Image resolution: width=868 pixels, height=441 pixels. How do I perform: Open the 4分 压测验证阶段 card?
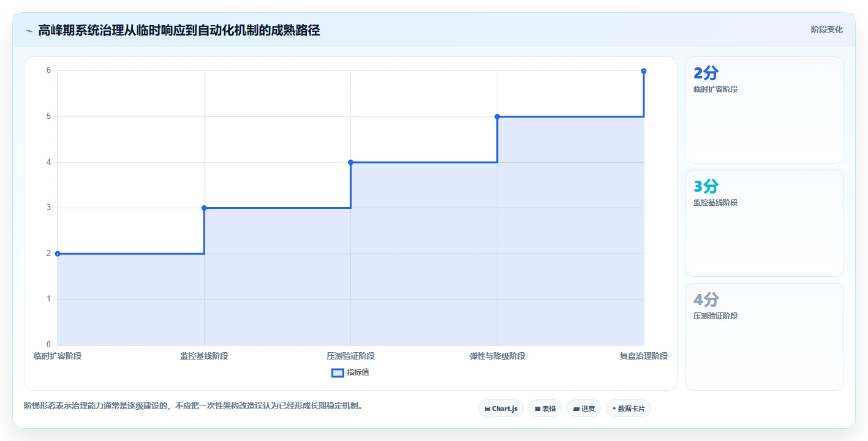pos(764,337)
